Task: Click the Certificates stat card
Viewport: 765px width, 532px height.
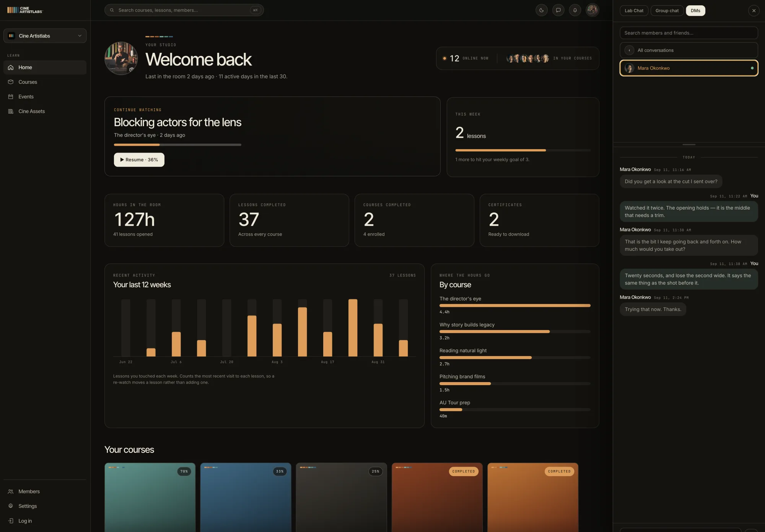Action: (539, 220)
